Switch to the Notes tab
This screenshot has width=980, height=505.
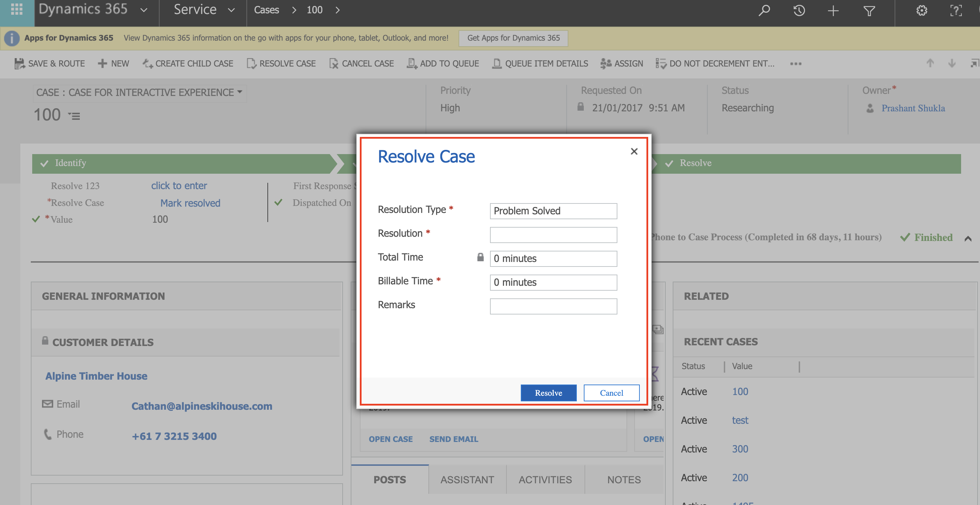click(624, 479)
